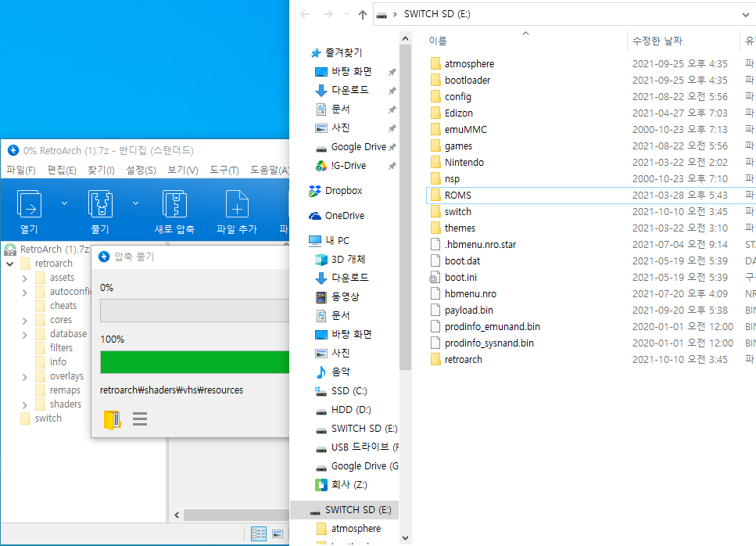Screen dimensions: 756x546
Task: Expand the cores folder in Bandizip tree
Action: click(x=24, y=321)
